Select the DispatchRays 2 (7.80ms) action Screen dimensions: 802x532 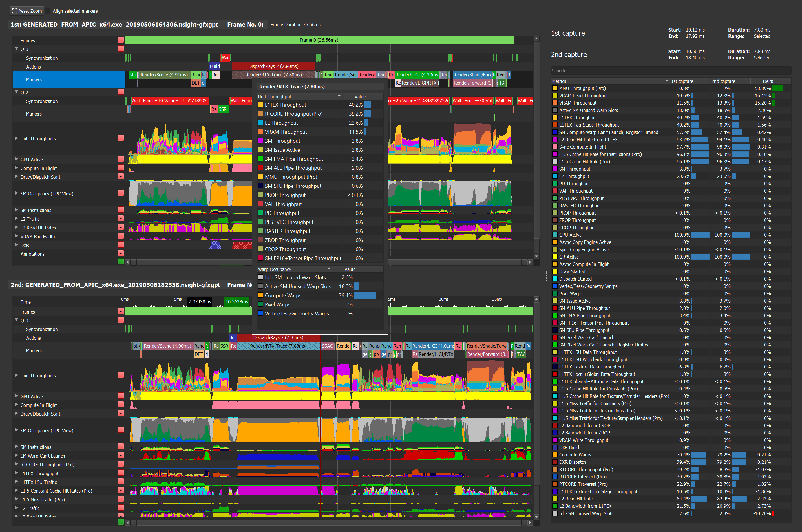click(273, 67)
